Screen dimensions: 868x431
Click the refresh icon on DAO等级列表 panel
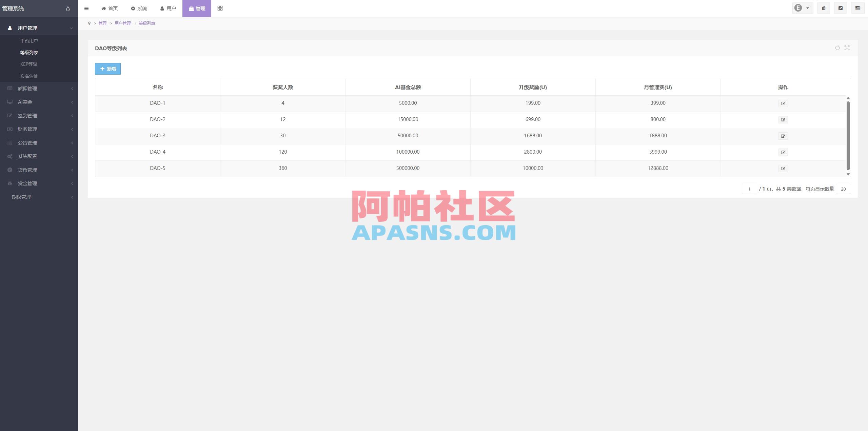(837, 48)
